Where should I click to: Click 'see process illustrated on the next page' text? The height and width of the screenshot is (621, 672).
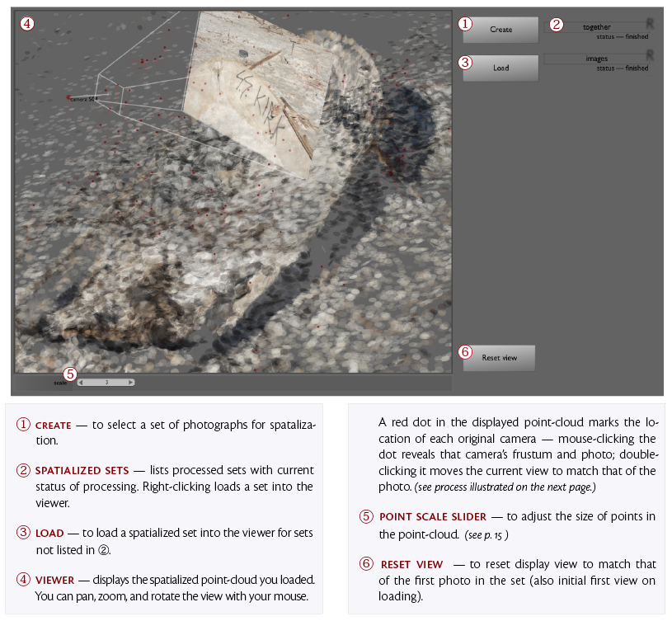[505, 487]
